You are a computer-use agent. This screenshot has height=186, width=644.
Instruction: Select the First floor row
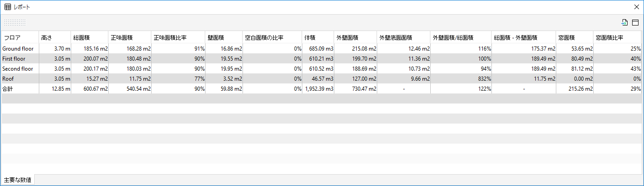pyautogui.click(x=321, y=58)
